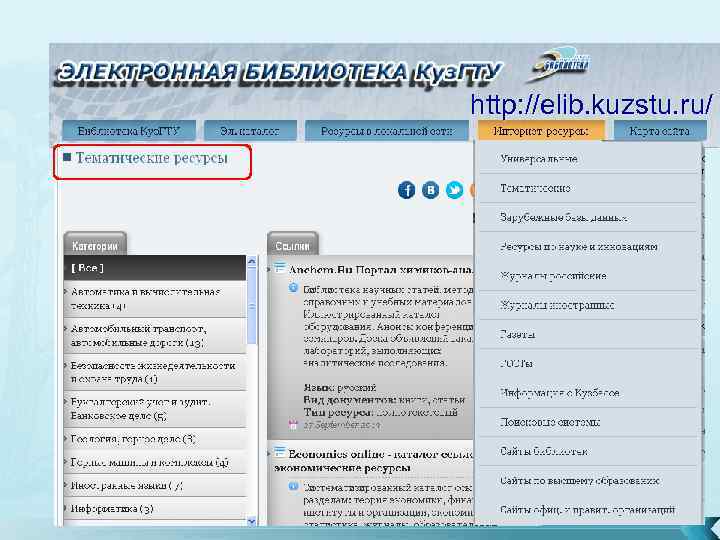Click the categories scrollbar thumb
720x540 pixels.
252,306
